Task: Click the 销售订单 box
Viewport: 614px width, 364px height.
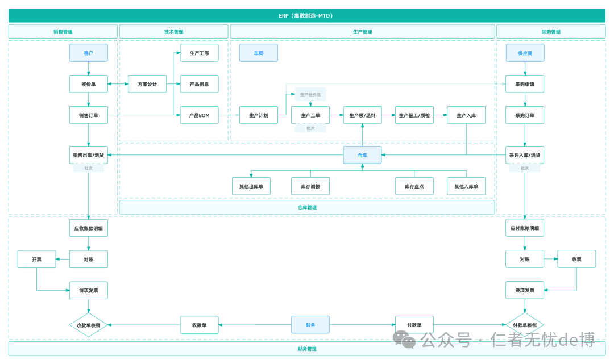Action: tap(89, 115)
